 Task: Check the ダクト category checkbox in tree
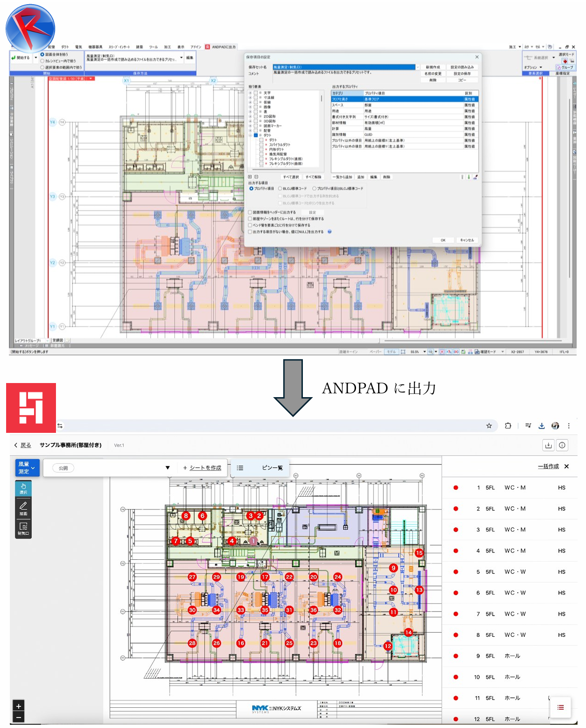click(x=256, y=135)
